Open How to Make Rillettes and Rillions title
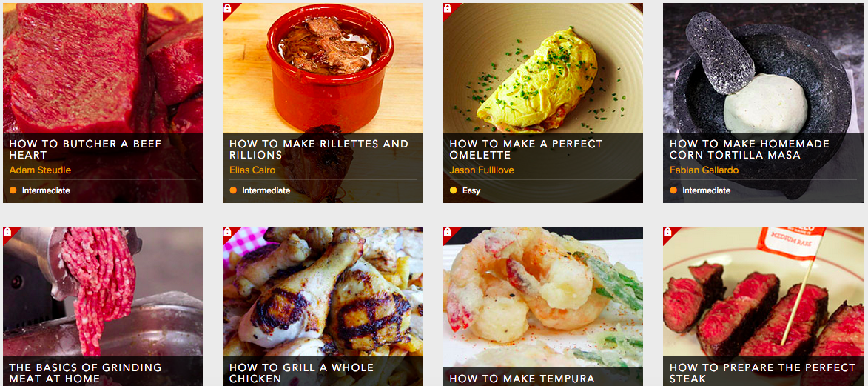The image size is (868, 386). [x=319, y=149]
